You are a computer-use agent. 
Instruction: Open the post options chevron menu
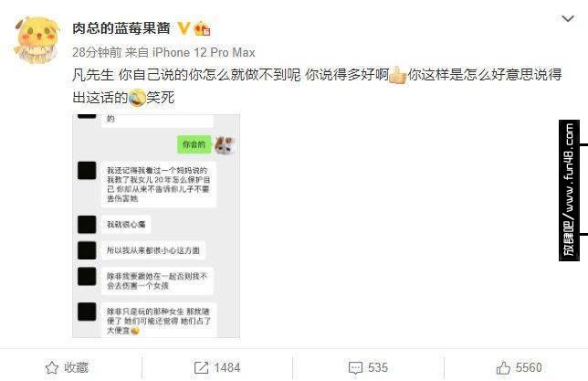coord(568,18)
